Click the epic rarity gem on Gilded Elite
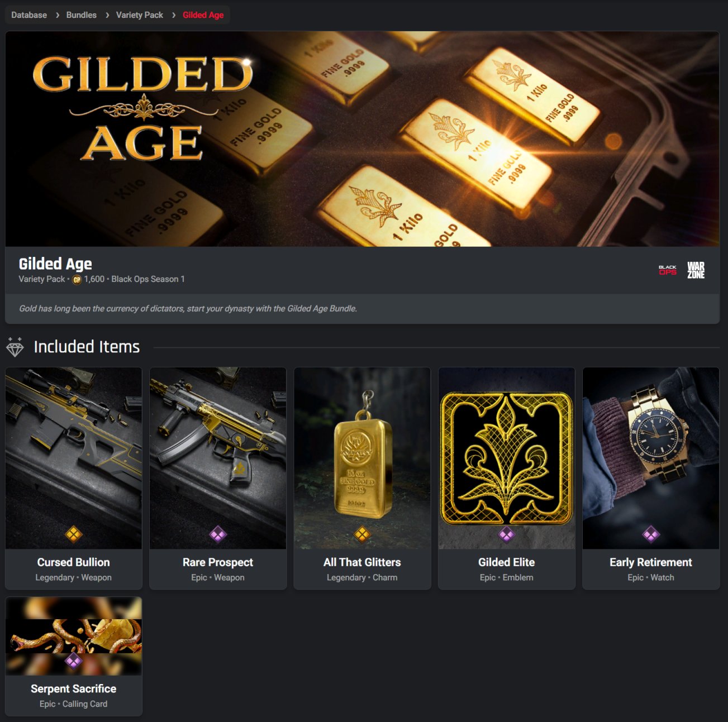 pyautogui.click(x=506, y=534)
